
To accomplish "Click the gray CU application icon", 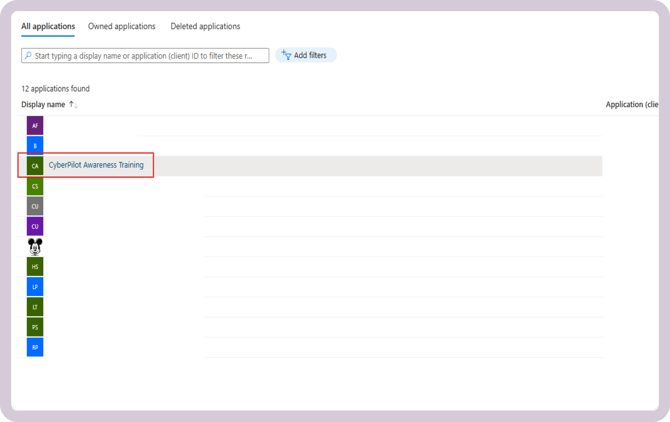I will pos(35,206).
